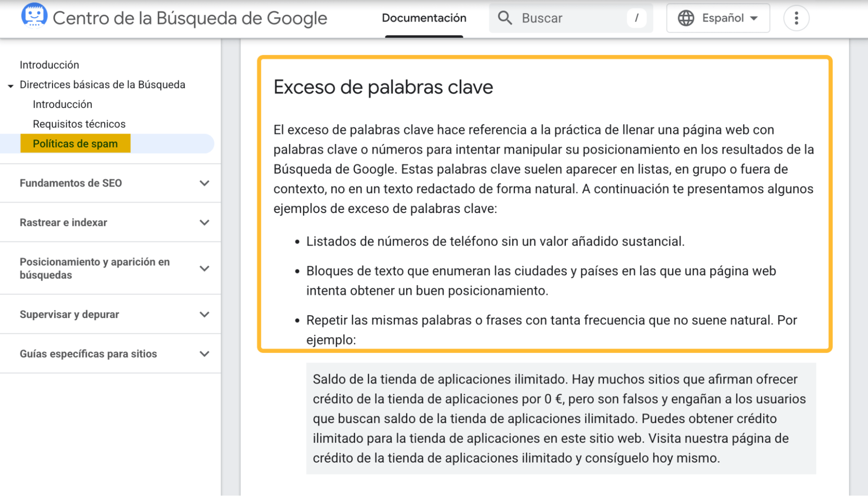Click the magnifying glass search icon
The width and height of the screenshot is (868, 496).
tap(505, 18)
